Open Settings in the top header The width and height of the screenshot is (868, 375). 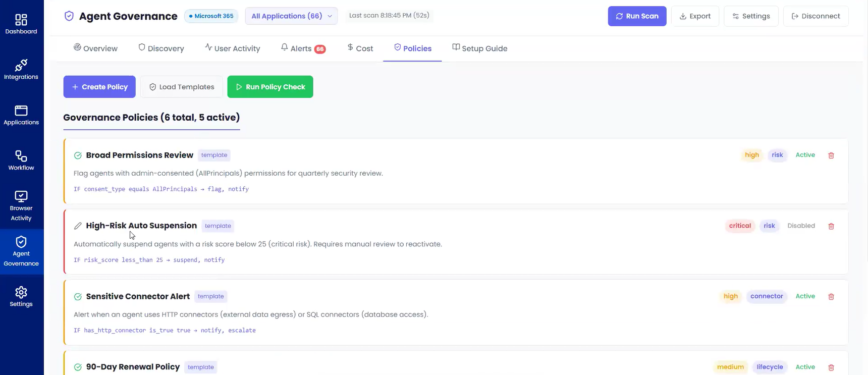(x=751, y=16)
